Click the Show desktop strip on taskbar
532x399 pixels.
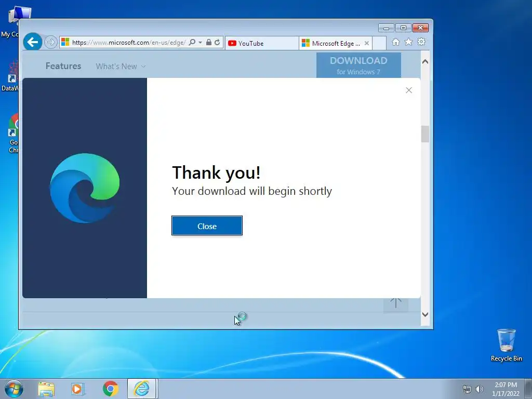tap(528, 389)
